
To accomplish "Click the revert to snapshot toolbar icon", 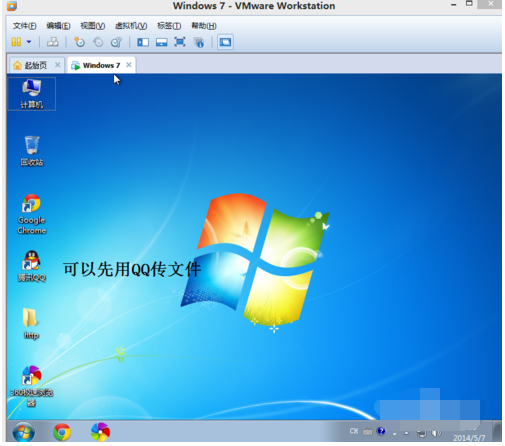I will click(x=98, y=42).
